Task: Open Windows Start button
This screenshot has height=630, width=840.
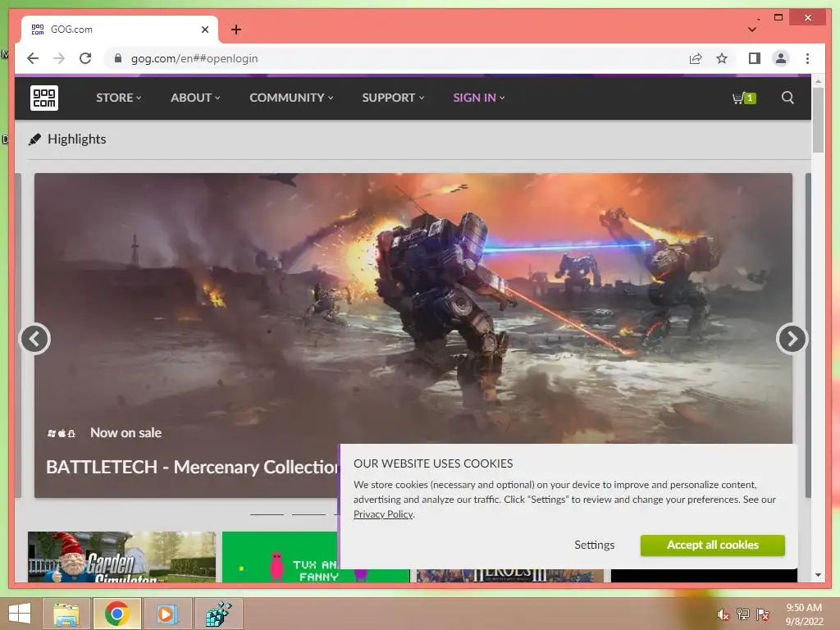Action: [x=20, y=614]
